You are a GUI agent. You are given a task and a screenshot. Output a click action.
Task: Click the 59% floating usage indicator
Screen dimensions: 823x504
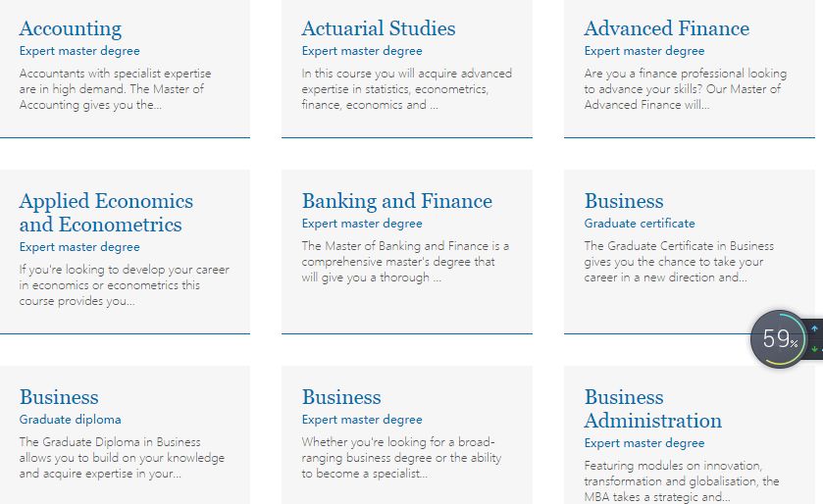click(x=779, y=339)
